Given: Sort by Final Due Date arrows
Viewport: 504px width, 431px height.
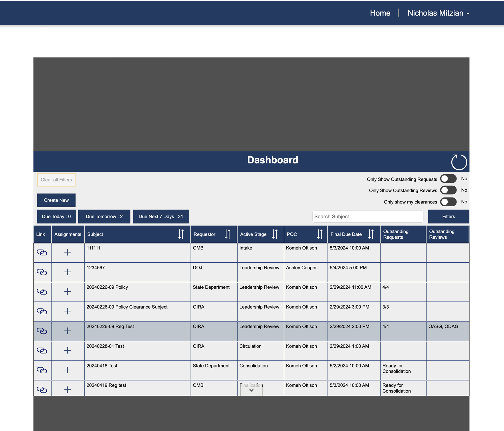Looking at the screenshot, I should click(371, 234).
